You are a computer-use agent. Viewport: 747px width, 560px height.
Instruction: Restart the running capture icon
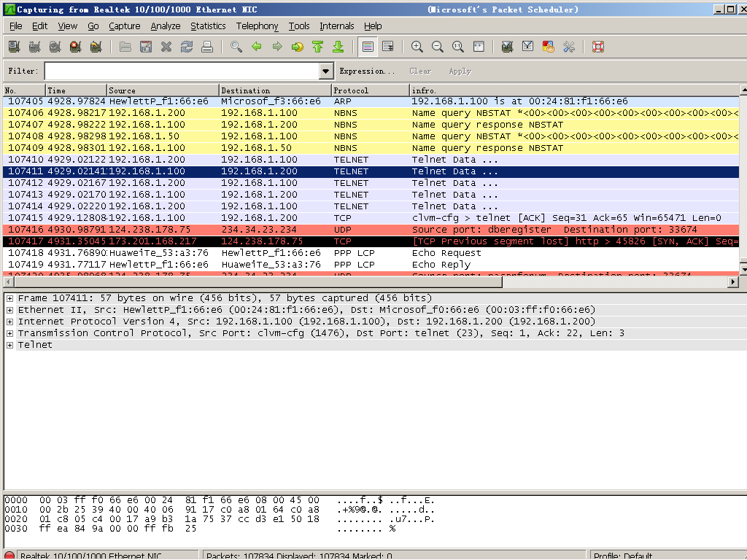[96, 47]
